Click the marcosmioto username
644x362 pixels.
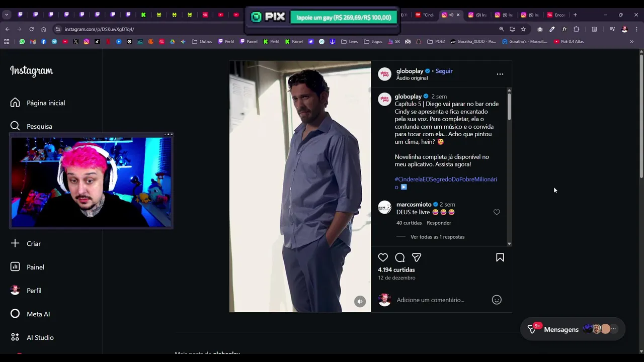(414, 205)
